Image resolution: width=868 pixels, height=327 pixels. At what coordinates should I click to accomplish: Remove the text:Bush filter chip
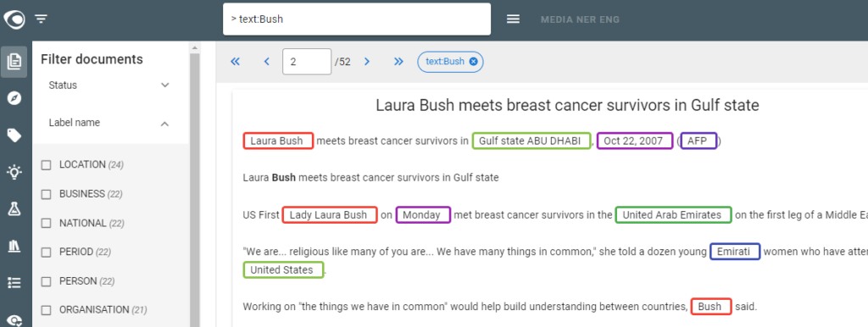[x=473, y=61]
